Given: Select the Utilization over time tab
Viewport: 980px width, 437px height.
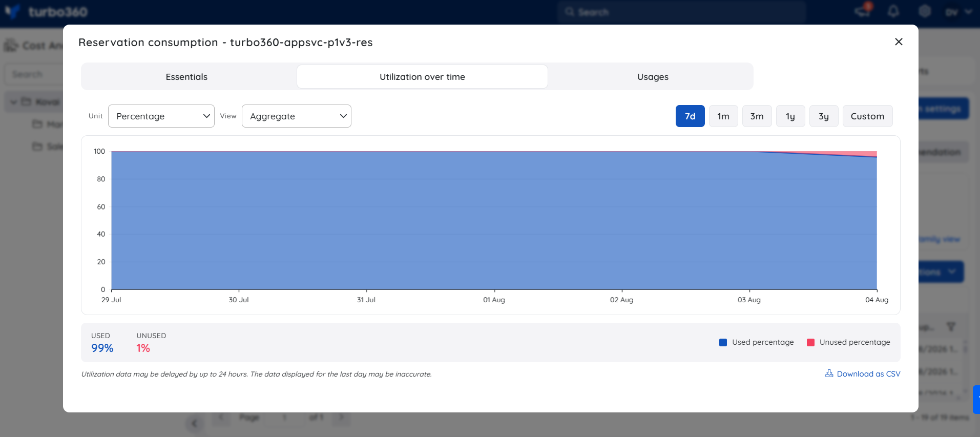Looking at the screenshot, I should [x=422, y=77].
